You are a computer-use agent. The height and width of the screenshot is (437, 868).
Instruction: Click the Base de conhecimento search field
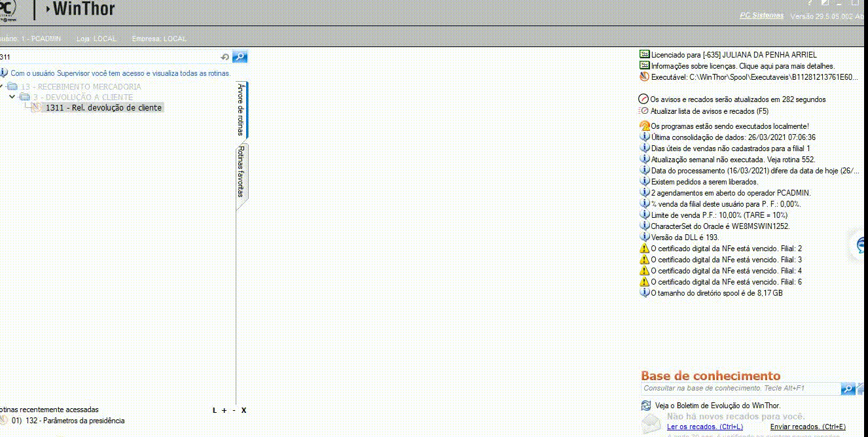pyautogui.click(x=740, y=389)
